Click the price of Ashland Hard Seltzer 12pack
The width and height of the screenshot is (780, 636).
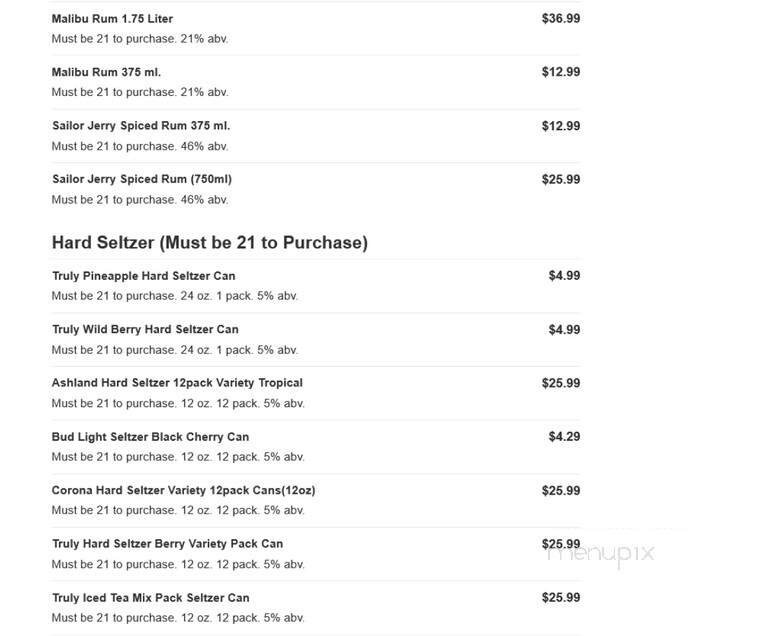[x=560, y=383]
